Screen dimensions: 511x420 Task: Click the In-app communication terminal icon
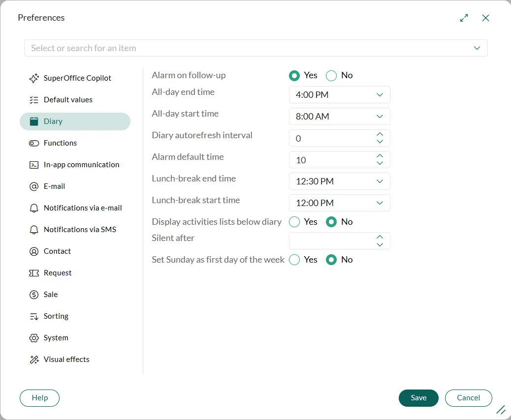tap(34, 165)
